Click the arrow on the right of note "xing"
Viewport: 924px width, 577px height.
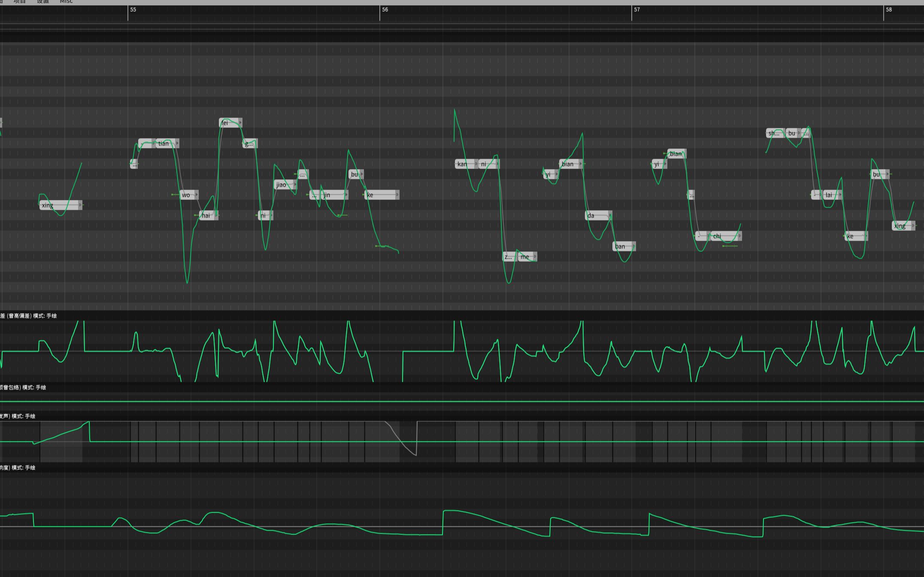[80, 206]
